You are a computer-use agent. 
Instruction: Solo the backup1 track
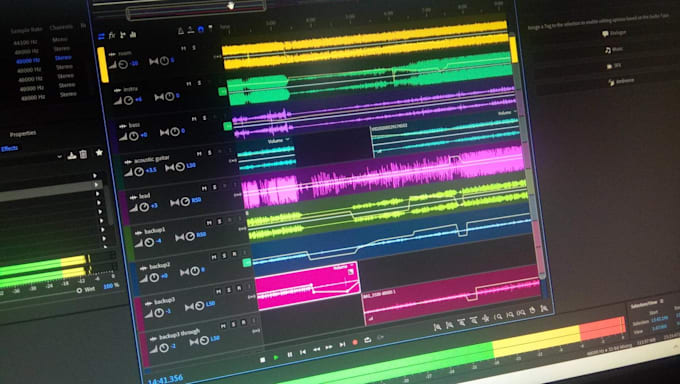tap(219, 221)
